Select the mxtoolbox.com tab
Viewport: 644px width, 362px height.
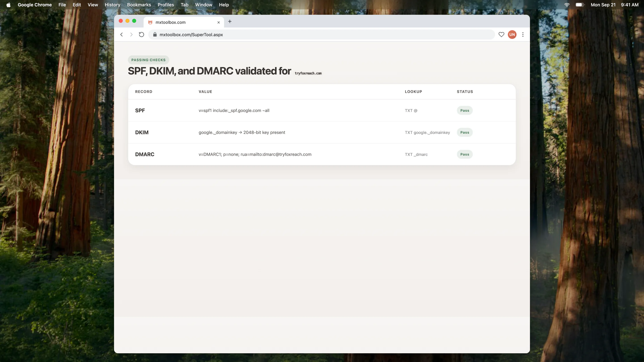(184, 22)
